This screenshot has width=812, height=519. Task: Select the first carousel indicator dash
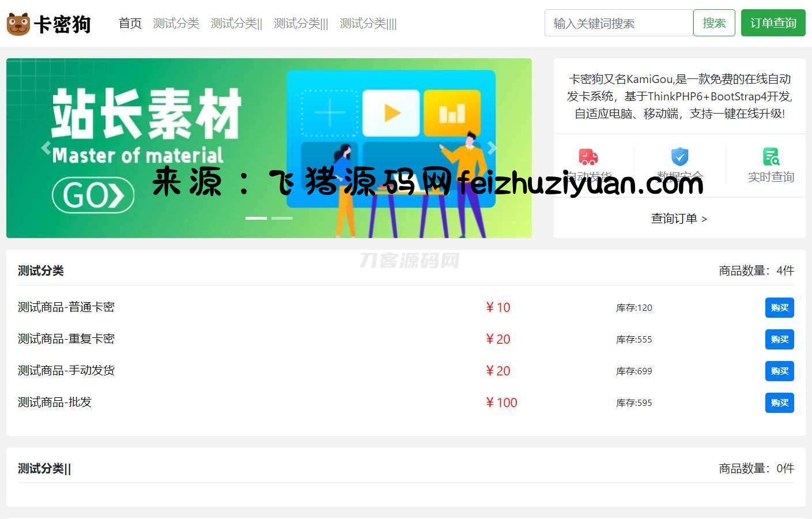256,218
